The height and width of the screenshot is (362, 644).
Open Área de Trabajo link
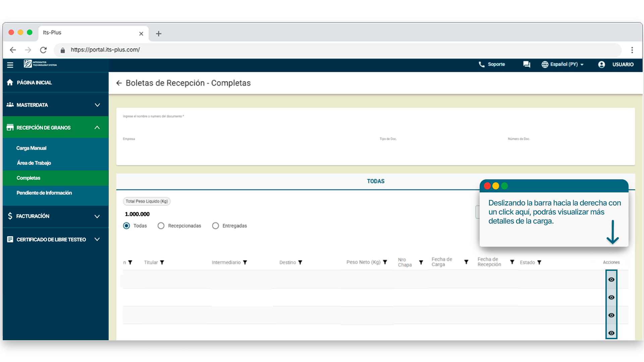pyautogui.click(x=34, y=163)
